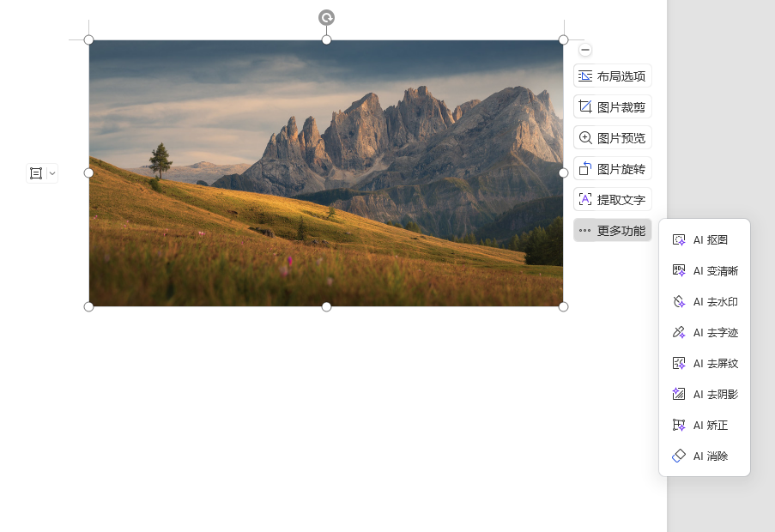Click AI 矫正 correction option
775x532 pixels.
[704, 426]
